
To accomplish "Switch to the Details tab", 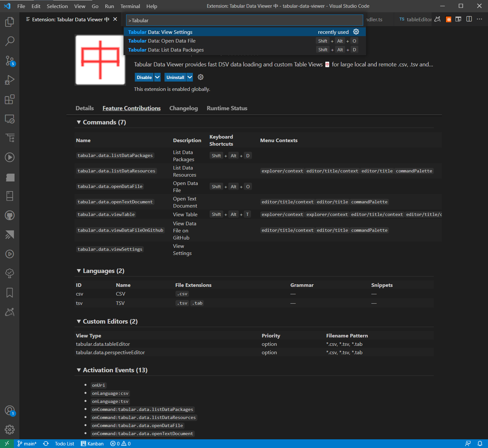I will coord(85,108).
